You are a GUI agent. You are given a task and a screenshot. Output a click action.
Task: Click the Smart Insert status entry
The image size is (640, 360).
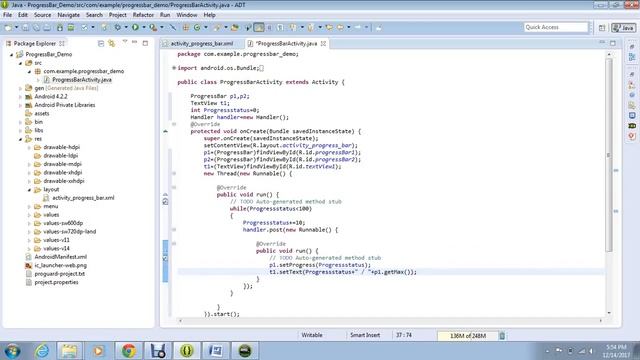coord(365,335)
